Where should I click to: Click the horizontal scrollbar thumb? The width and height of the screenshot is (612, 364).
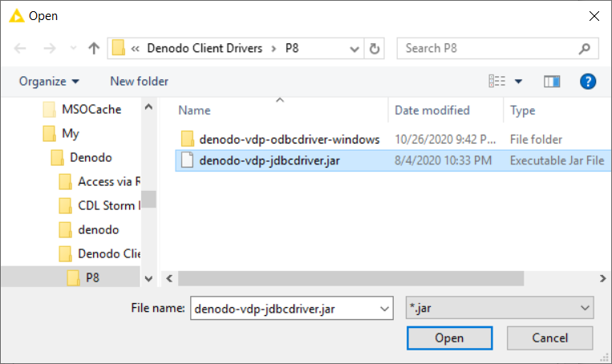point(351,278)
